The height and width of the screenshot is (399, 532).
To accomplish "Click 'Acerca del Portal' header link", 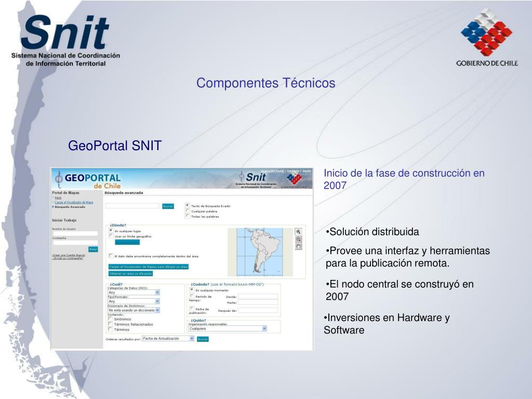I will pos(272,170).
